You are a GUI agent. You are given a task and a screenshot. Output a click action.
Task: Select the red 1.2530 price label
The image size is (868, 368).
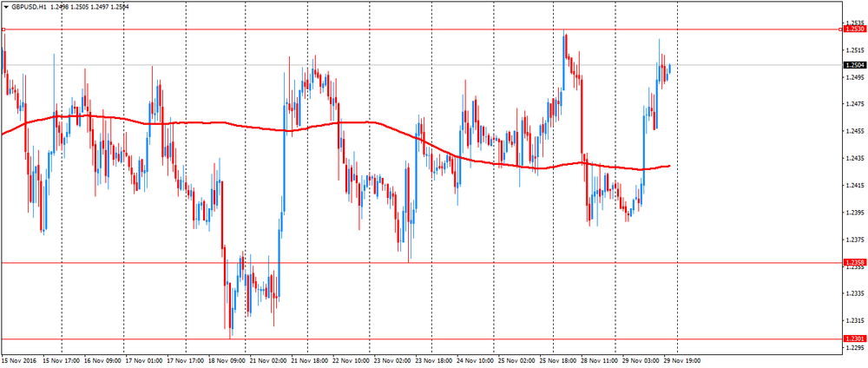[x=855, y=29]
